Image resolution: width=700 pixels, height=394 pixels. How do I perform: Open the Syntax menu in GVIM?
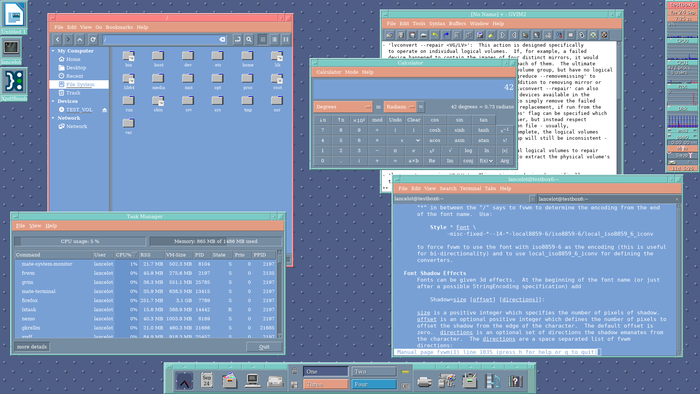tap(437, 24)
